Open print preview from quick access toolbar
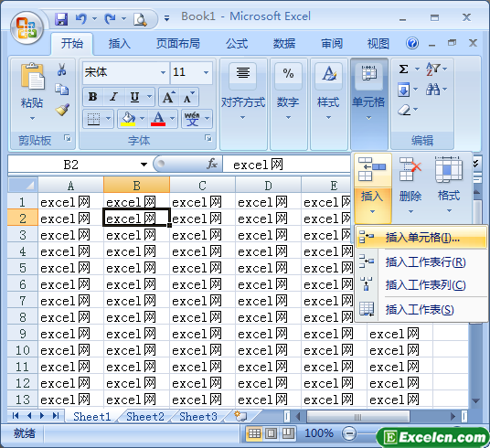Viewport: 490px width, 448px height. click(x=140, y=19)
